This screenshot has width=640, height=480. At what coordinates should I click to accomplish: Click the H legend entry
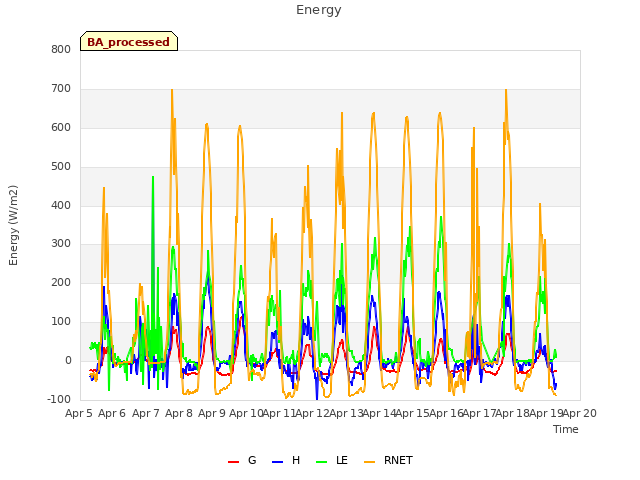pyautogui.click(x=286, y=460)
